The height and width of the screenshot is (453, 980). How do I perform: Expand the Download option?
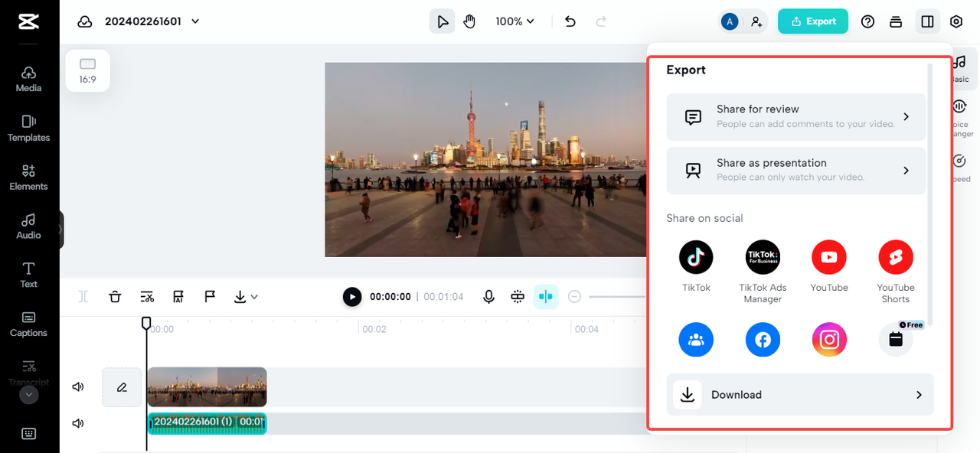799,395
